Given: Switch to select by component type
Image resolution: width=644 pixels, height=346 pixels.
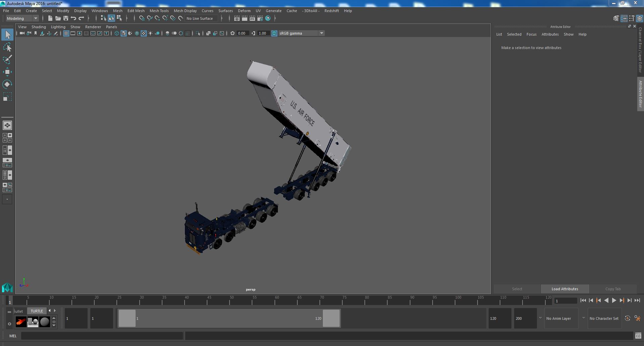Looking at the screenshot, I should click(119, 18).
